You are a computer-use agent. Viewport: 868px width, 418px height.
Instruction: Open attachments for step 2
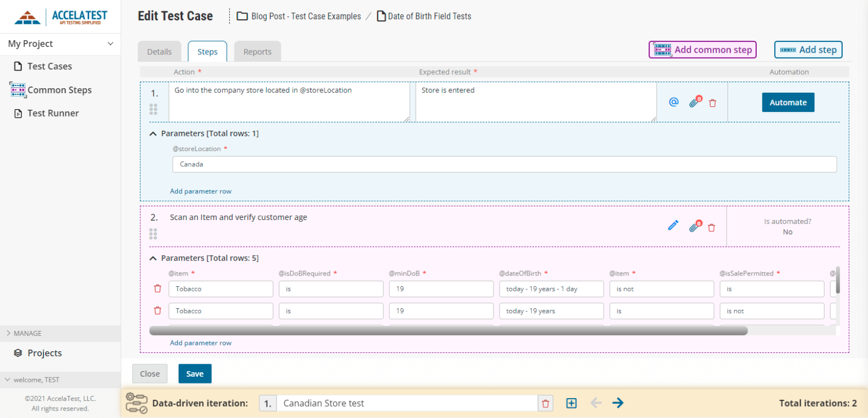tap(694, 226)
